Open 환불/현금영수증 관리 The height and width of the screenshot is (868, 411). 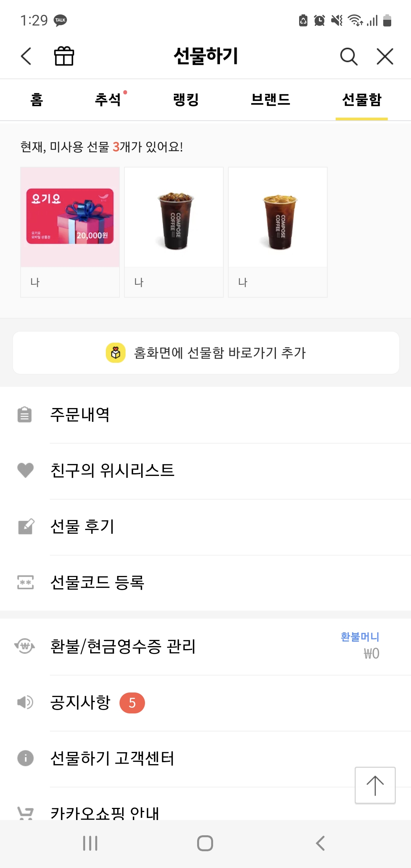pyautogui.click(x=205, y=646)
